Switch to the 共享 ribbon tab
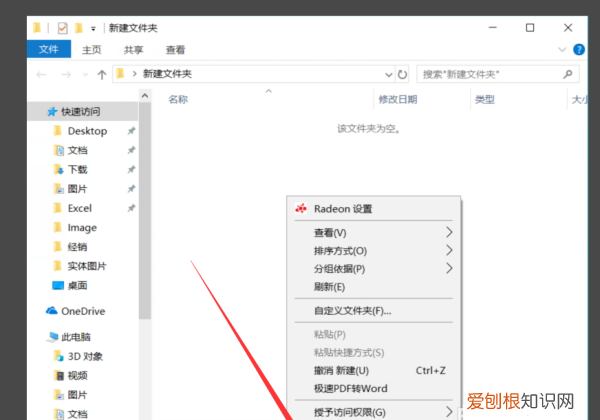Viewport: 600px width, 420px height. coord(134,50)
